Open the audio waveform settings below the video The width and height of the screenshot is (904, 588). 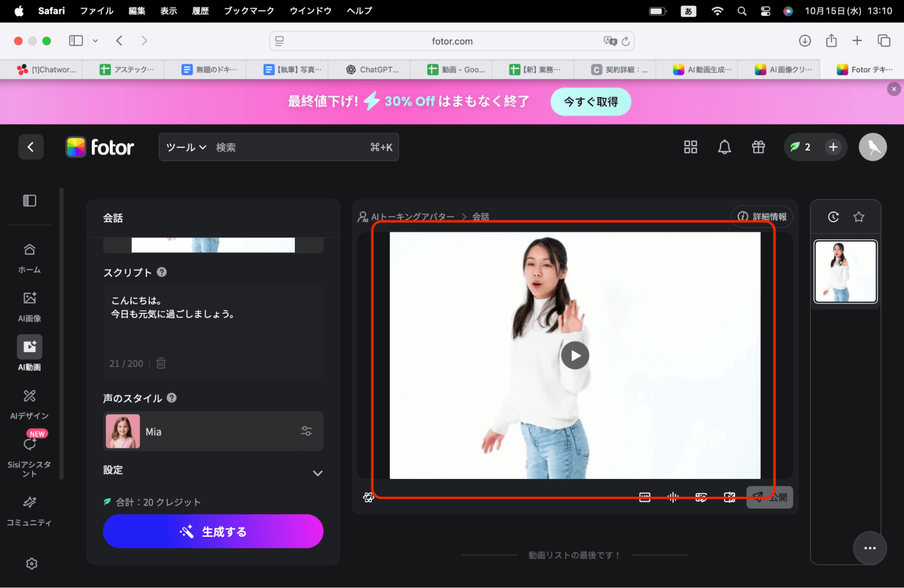tap(672, 497)
